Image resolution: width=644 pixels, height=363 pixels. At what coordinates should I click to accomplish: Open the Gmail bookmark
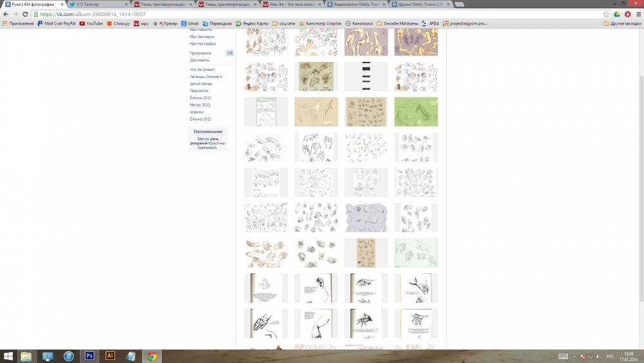pos(190,23)
